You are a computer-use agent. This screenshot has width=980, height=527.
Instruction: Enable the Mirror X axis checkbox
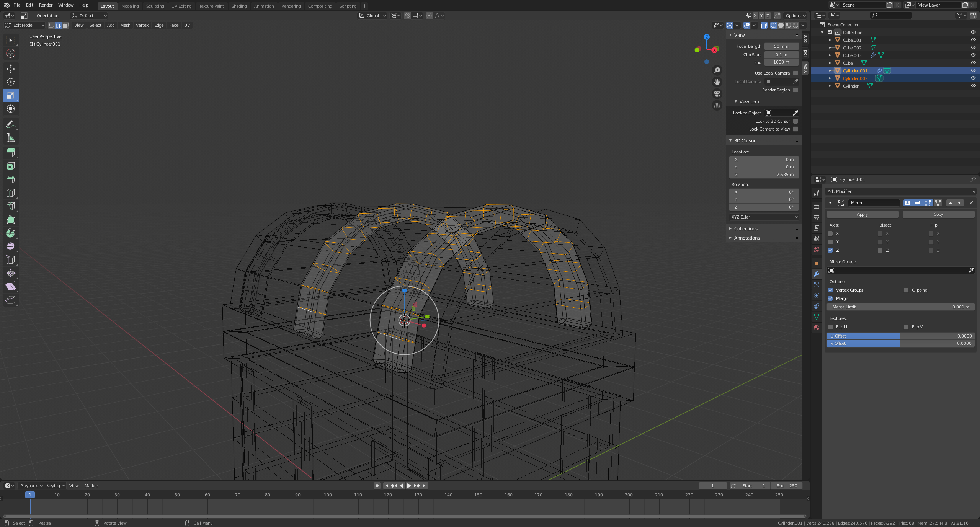point(830,233)
